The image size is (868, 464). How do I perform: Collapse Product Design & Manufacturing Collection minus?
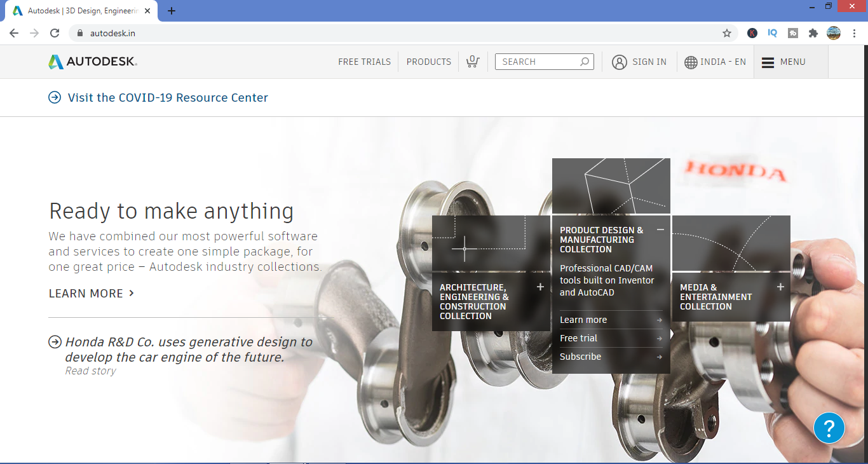(x=660, y=229)
